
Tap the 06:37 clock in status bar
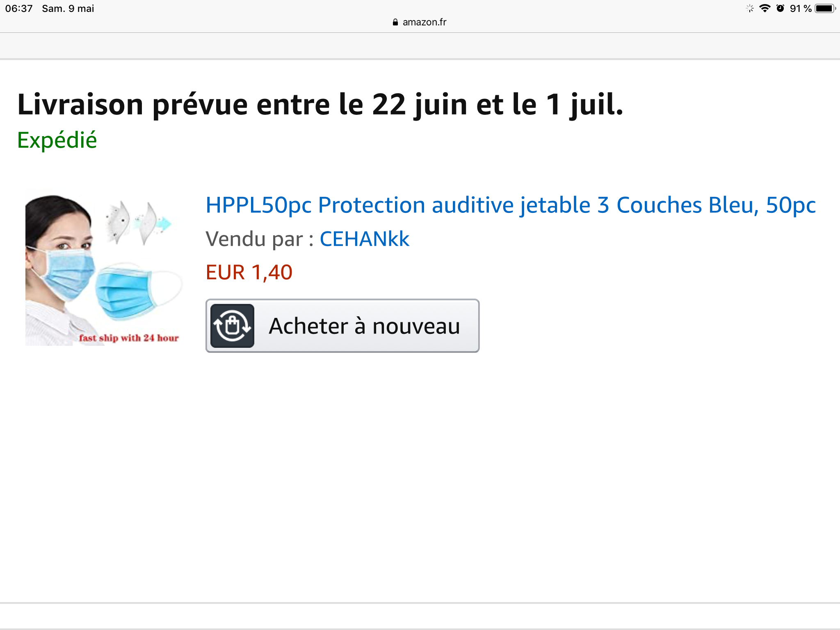click(19, 9)
